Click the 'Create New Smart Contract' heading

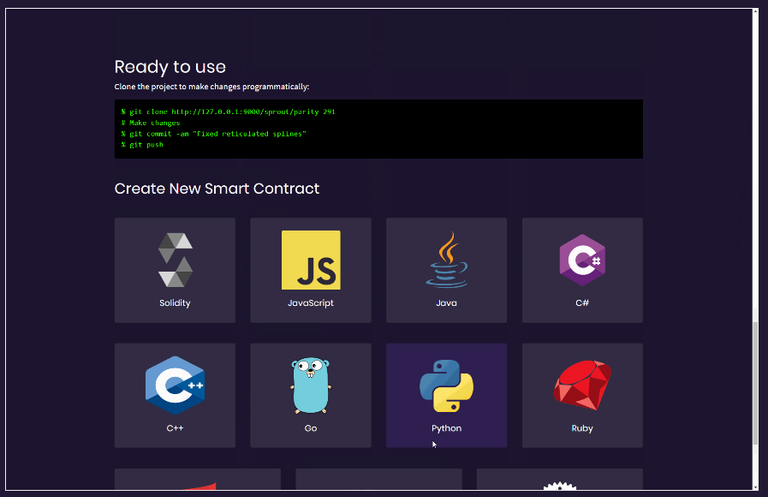click(x=216, y=189)
